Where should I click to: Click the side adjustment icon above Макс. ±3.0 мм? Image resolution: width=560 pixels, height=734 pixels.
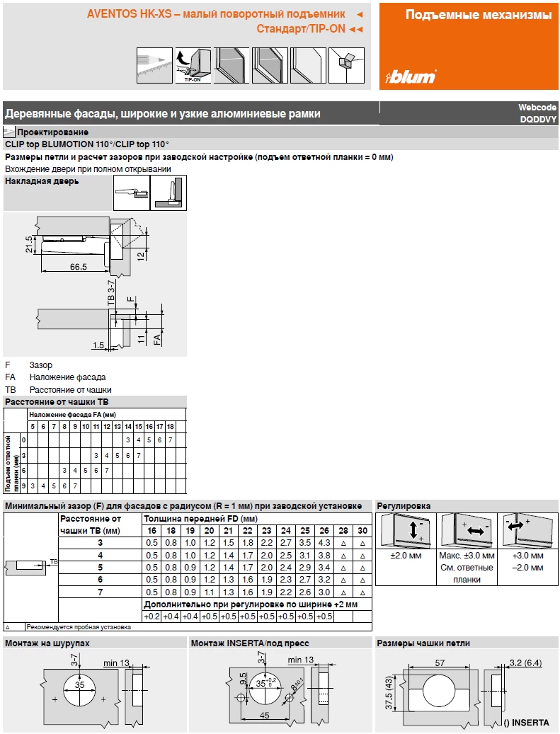(467, 531)
